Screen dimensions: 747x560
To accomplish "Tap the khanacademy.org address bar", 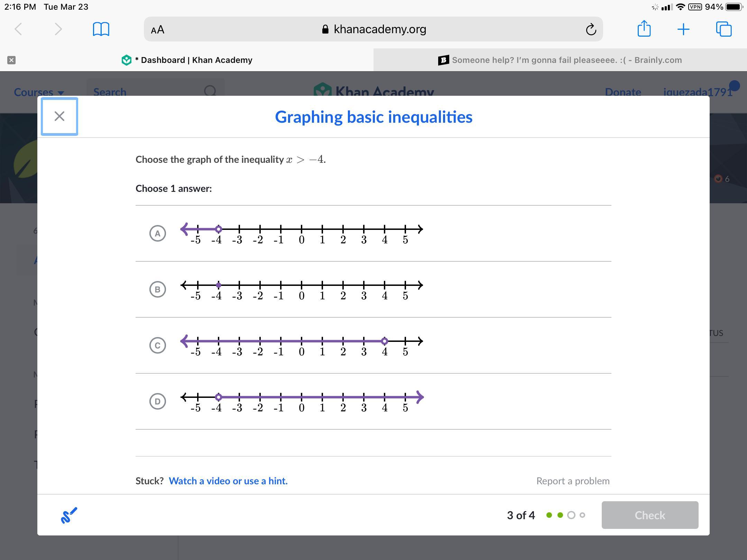I will tap(373, 29).
